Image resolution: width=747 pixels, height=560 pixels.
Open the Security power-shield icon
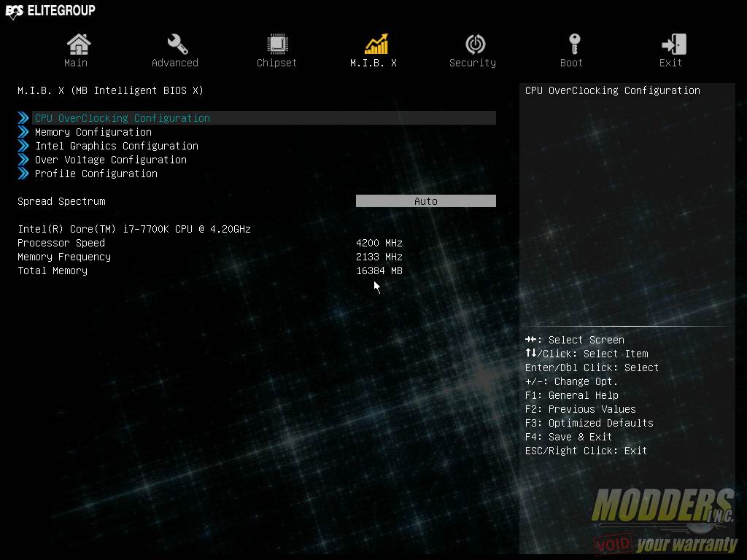pyautogui.click(x=475, y=44)
